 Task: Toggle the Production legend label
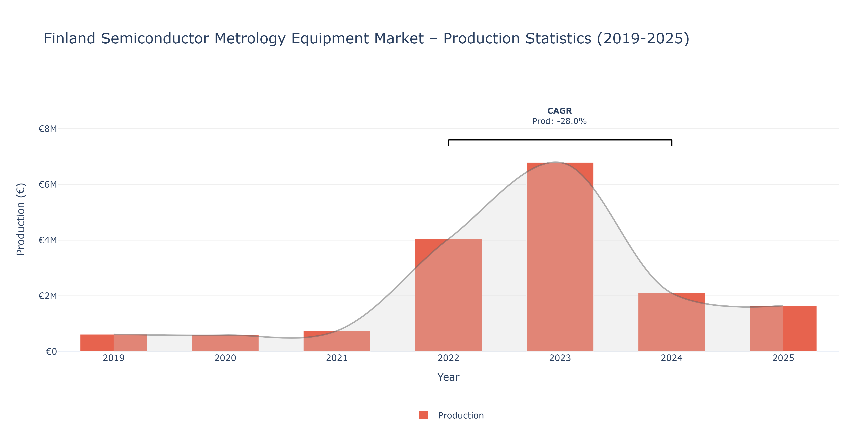coord(461,416)
